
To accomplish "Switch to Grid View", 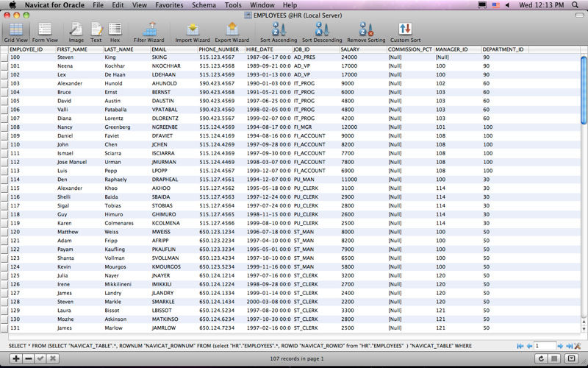I will [x=15, y=32].
